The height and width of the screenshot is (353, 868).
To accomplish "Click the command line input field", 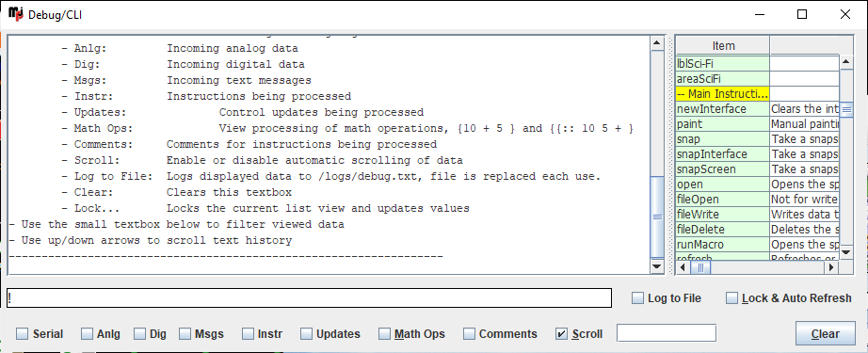I will pos(309,298).
